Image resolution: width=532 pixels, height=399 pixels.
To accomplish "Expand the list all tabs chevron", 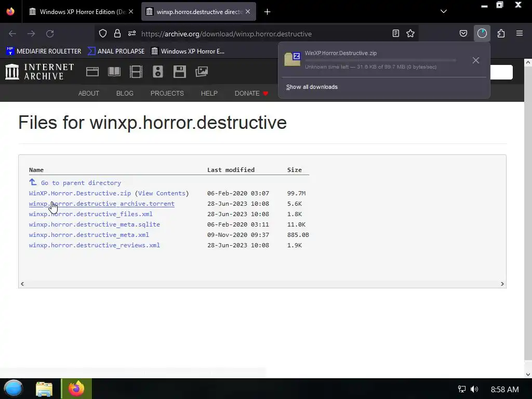I will pyautogui.click(x=444, y=11).
